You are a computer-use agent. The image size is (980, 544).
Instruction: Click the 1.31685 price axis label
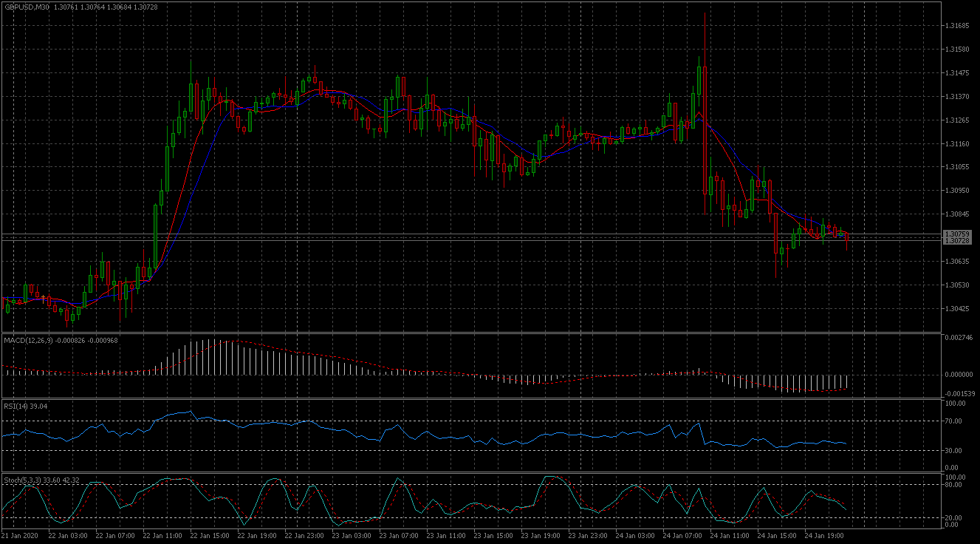pyautogui.click(x=956, y=26)
